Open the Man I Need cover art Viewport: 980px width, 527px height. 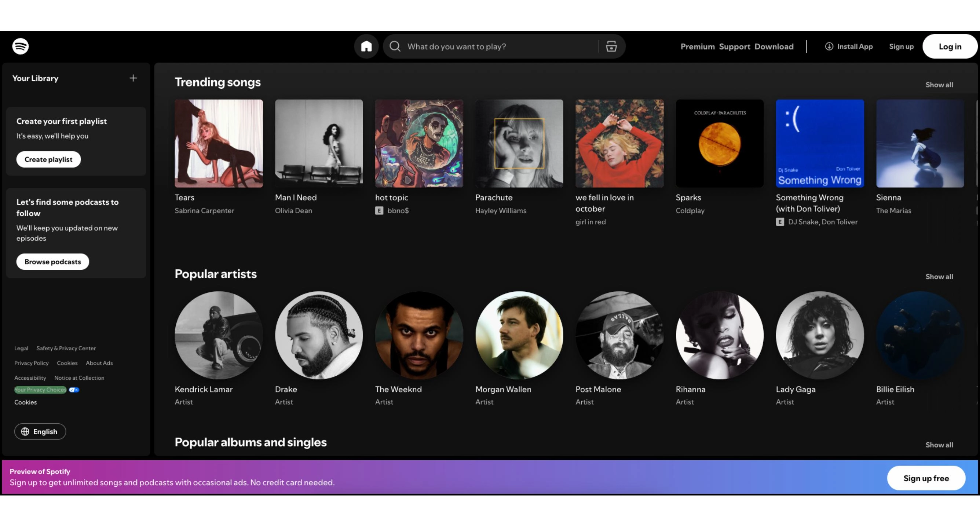tap(319, 143)
